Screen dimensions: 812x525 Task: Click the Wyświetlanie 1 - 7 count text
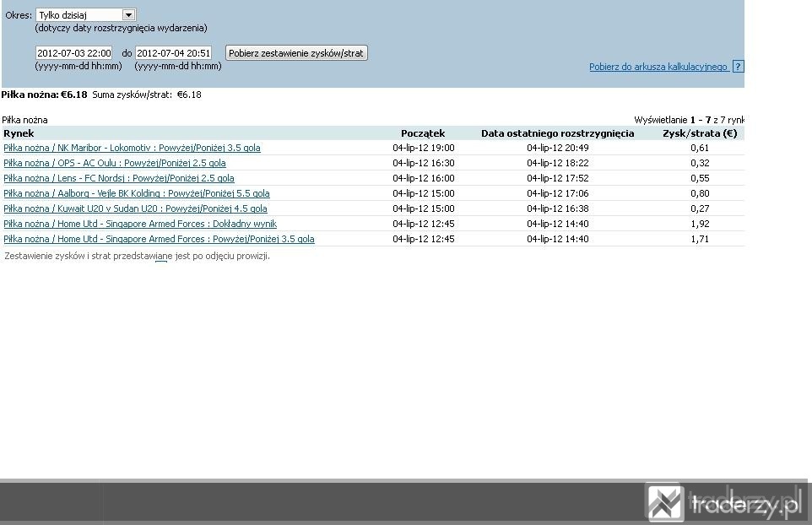690,120
